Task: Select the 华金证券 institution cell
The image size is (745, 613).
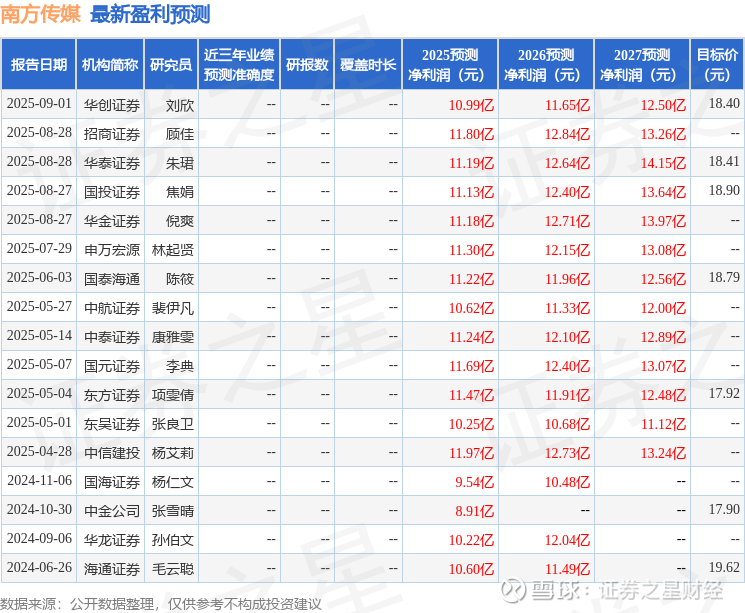Action: click(112, 221)
